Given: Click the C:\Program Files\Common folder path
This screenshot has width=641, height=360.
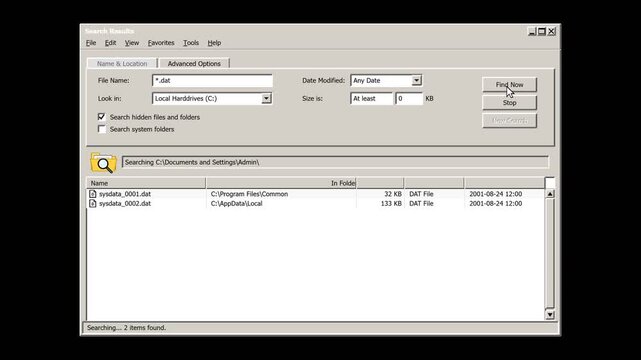Looking at the screenshot, I should 249,194.
